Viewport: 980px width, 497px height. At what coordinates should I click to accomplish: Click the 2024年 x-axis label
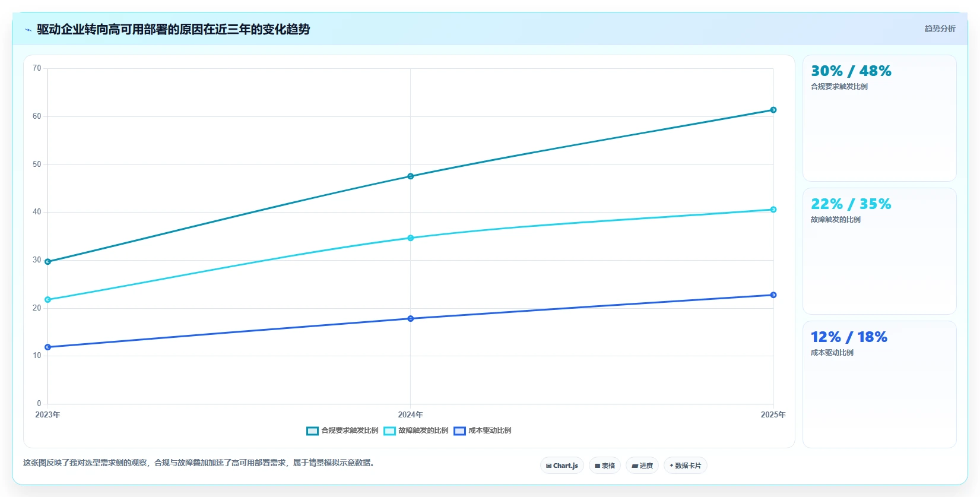(411, 414)
